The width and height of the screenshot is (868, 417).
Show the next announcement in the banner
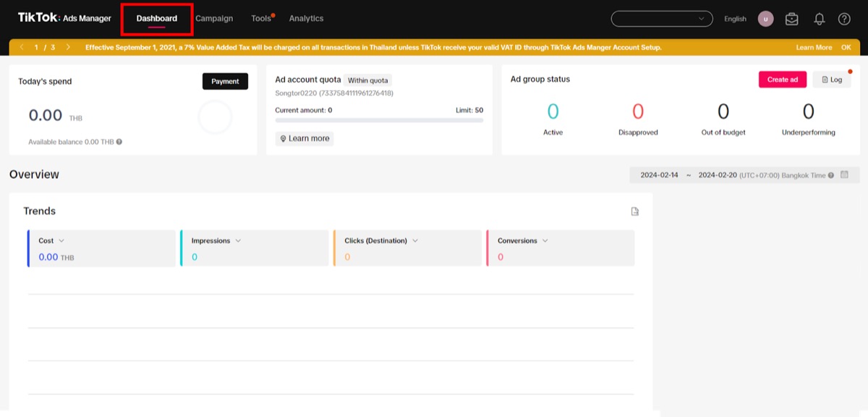click(68, 47)
